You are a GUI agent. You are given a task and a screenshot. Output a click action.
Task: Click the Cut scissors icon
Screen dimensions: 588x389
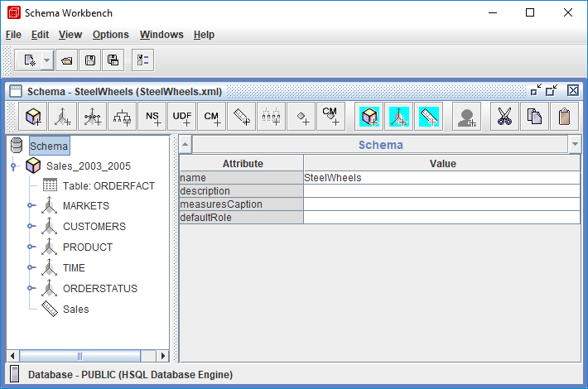pos(504,118)
